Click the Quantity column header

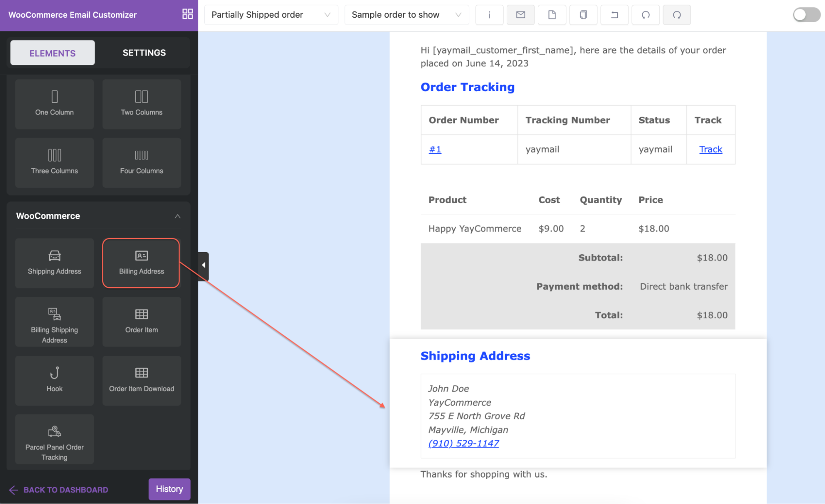(600, 200)
